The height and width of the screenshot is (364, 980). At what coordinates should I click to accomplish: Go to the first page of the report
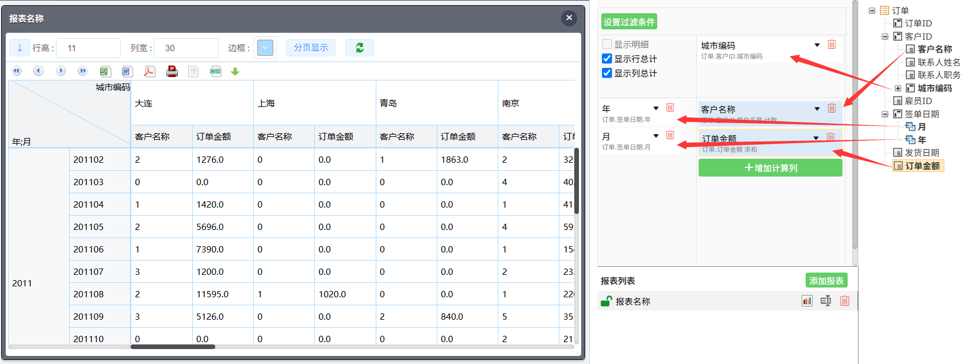pyautogui.click(x=17, y=71)
